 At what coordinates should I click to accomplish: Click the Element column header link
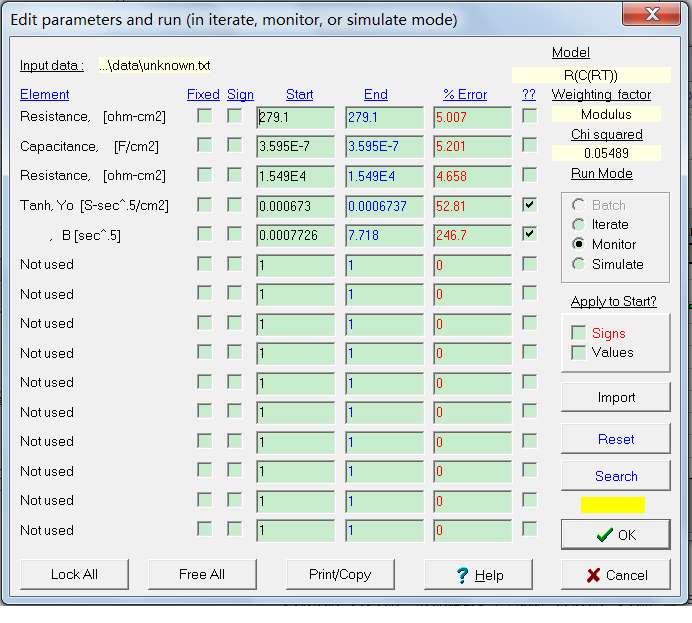coord(45,94)
